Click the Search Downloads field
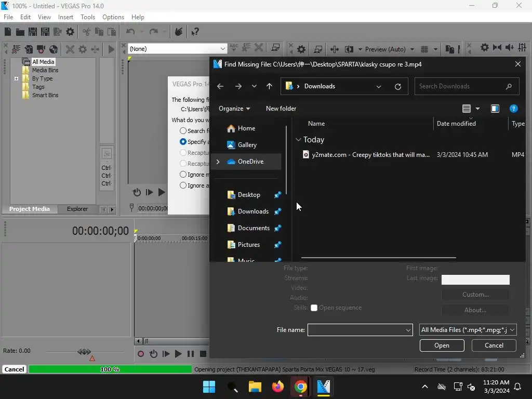Viewport: 532px width, 399px height. (467, 86)
